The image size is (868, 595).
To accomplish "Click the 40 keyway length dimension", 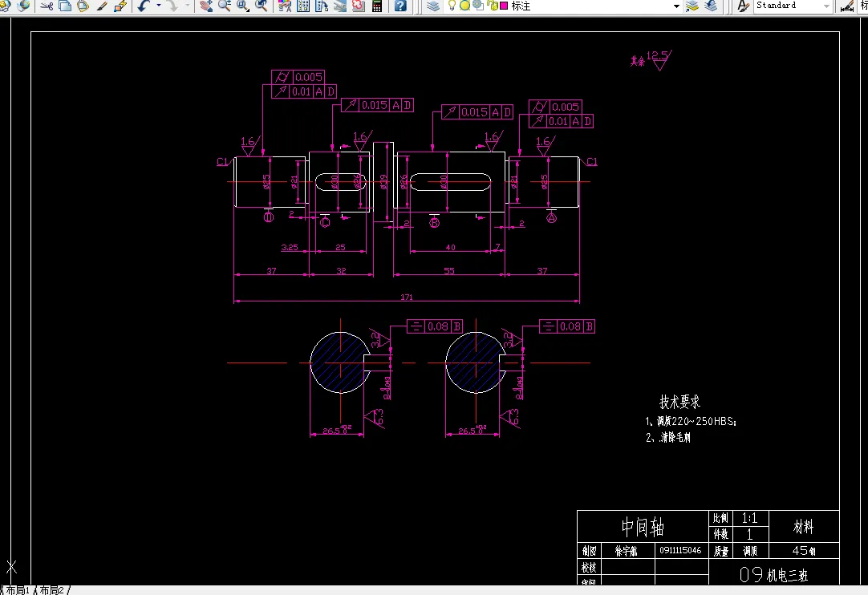I will 451,248.
